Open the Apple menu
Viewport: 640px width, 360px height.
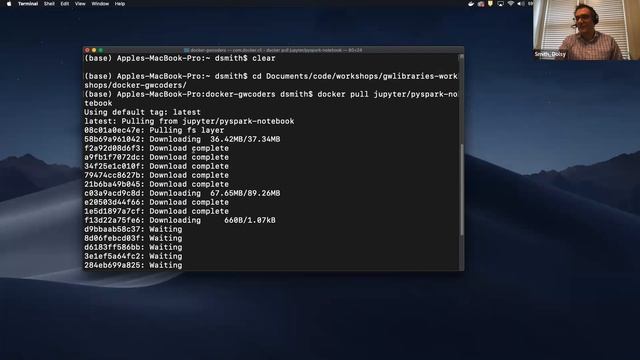pos(9,4)
